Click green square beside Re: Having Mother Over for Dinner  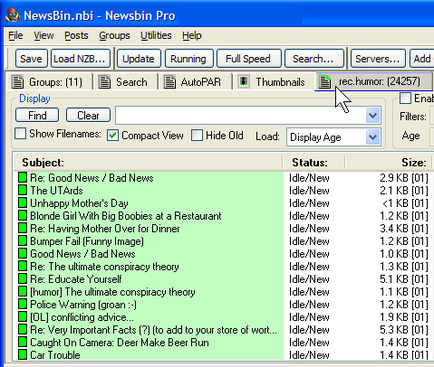pos(22,228)
